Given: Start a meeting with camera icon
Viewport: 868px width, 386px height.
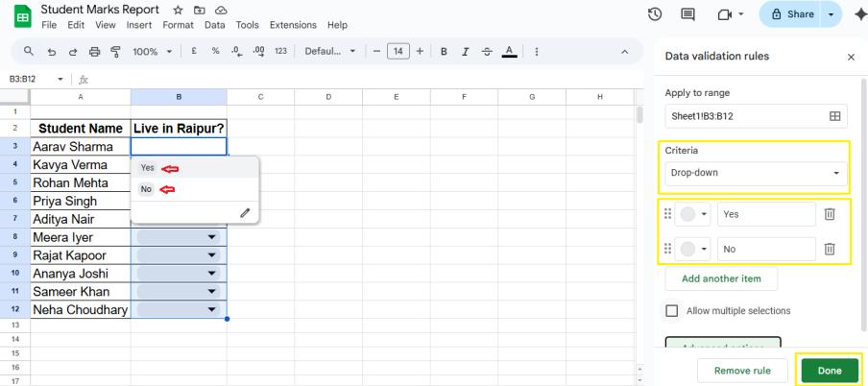Looking at the screenshot, I should [x=725, y=14].
